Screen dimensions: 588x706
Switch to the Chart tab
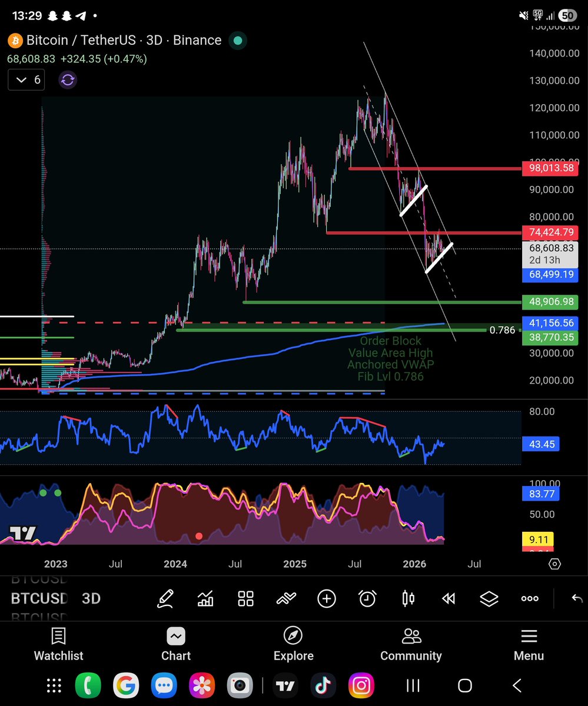(176, 644)
